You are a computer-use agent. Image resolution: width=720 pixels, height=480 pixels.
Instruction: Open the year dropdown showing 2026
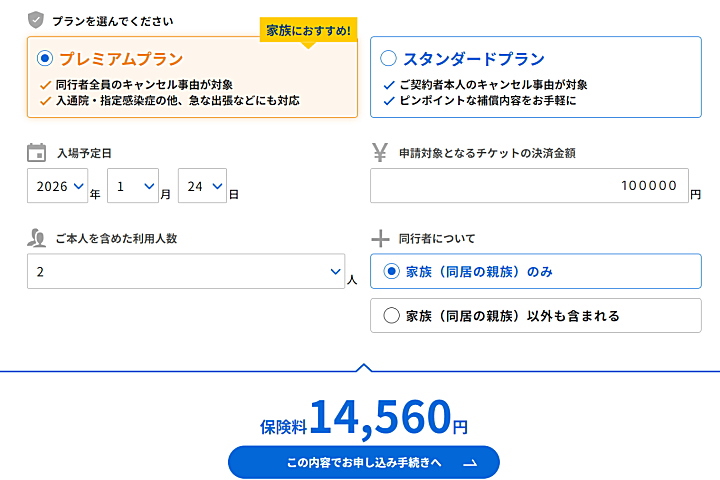[x=58, y=186]
